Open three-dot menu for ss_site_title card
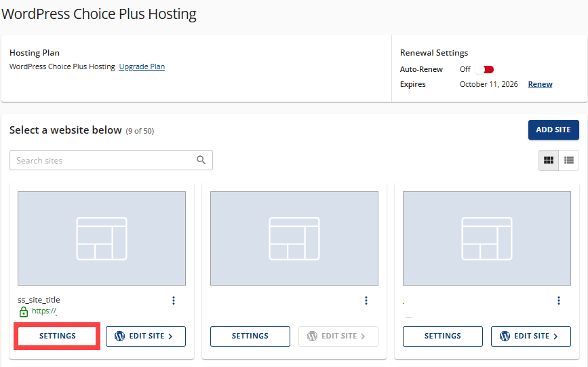The height and width of the screenshot is (367, 588). tap(173, 301)
